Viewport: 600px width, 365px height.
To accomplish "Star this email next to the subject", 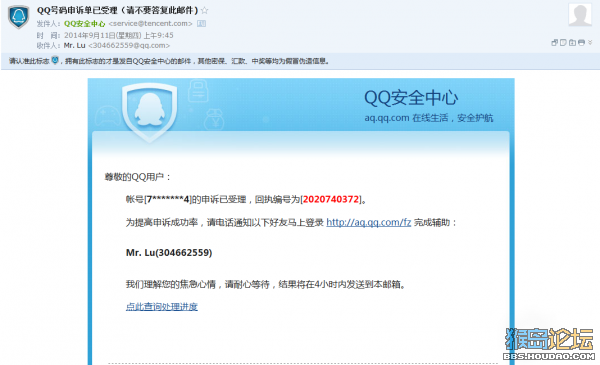I will pyautogui.click(x=205, y=10).
